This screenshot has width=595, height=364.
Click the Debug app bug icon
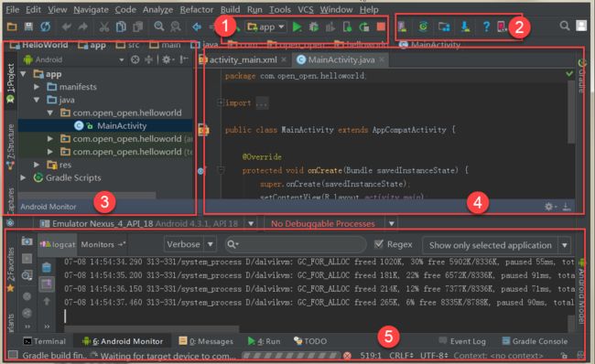pyautogui.click(x=314, y=27)
